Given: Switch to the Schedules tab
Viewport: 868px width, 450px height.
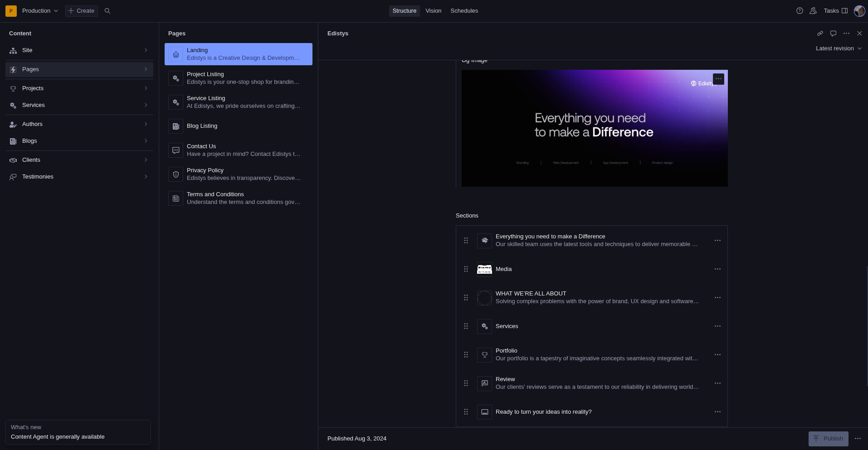Looking at the screenshot, I should (464, 11).
